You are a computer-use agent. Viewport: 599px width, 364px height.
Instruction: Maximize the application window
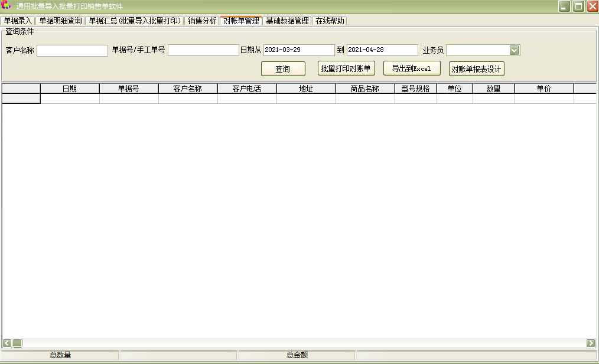click(579, 6)
